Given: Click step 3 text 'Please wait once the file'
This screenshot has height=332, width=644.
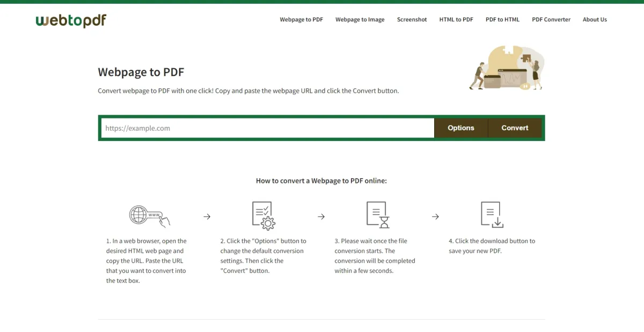Looking at the screenshot, I should point(375,256).
